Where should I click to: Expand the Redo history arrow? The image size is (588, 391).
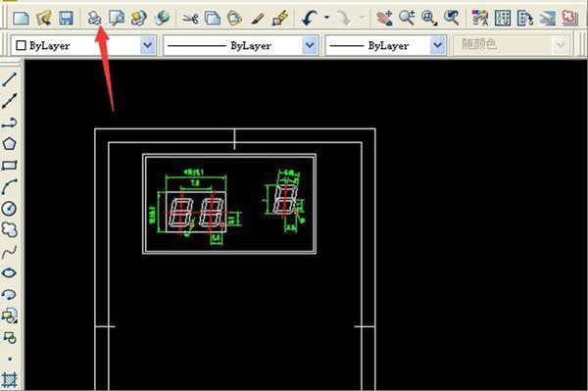click(362, 18)
